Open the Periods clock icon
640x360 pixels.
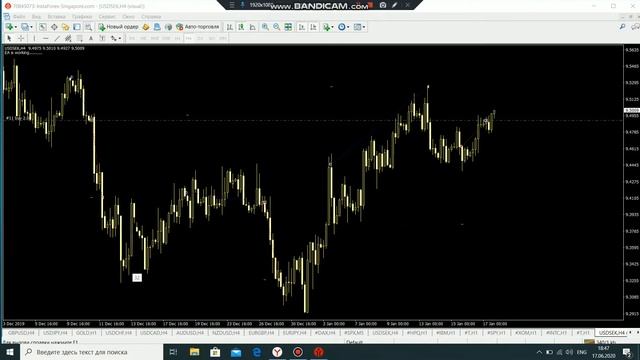click(341, 27)
